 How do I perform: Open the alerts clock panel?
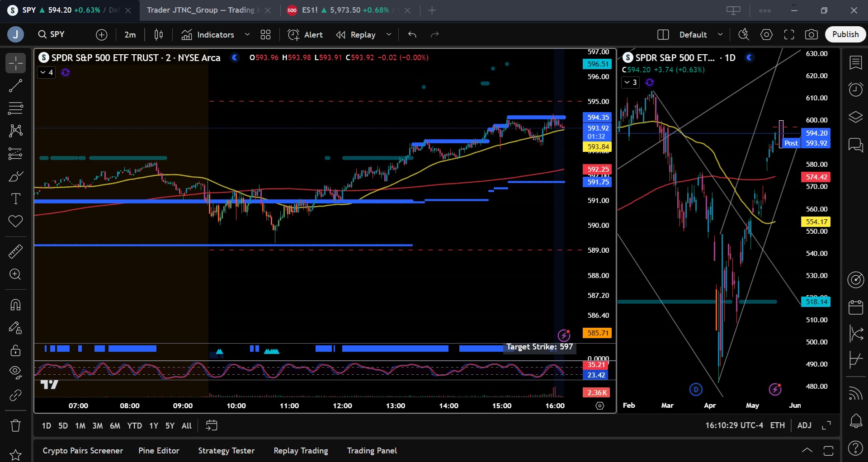[x=855, y=90]
